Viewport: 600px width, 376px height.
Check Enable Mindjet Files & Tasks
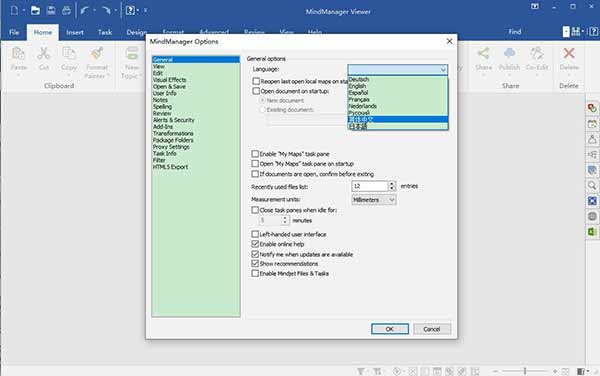[255, 273]
